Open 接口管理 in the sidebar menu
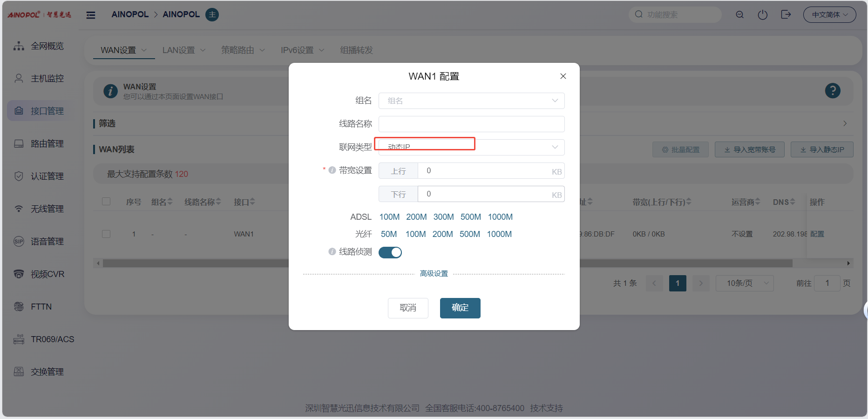The image size is (868, 419). pos(47,111)
